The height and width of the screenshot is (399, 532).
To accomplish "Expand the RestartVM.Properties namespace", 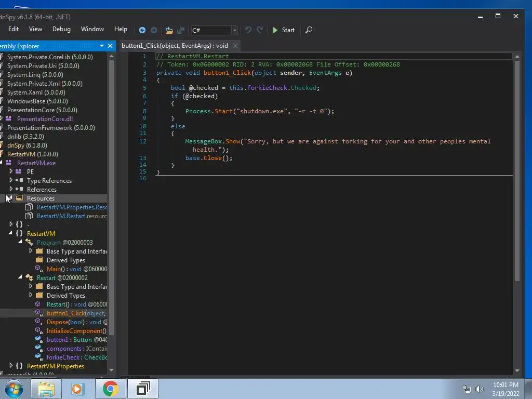I will 11,366.
